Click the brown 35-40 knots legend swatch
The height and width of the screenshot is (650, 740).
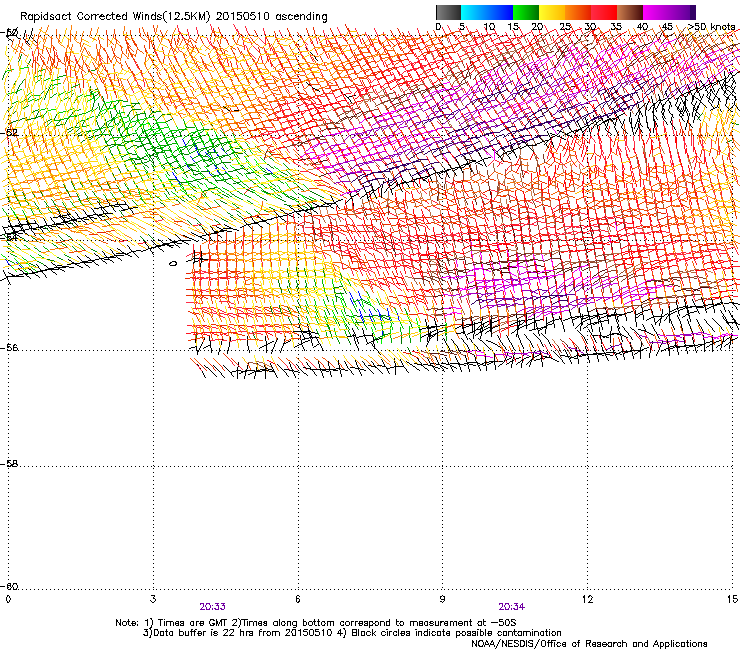(x=630, y=12)
